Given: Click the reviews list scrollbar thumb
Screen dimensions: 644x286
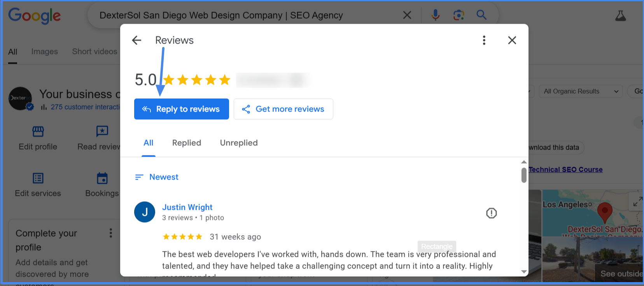Looking at the screenshot, I should pos(524,175).
